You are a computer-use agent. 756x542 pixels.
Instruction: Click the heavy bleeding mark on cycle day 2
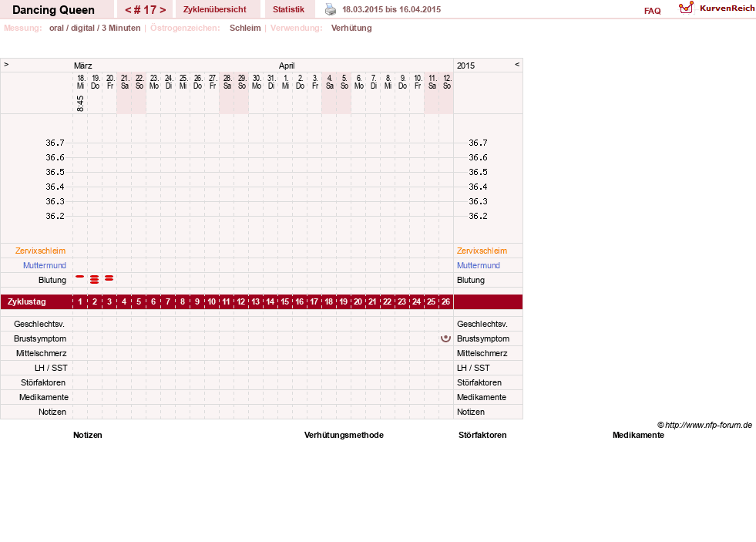coord(95,279)
